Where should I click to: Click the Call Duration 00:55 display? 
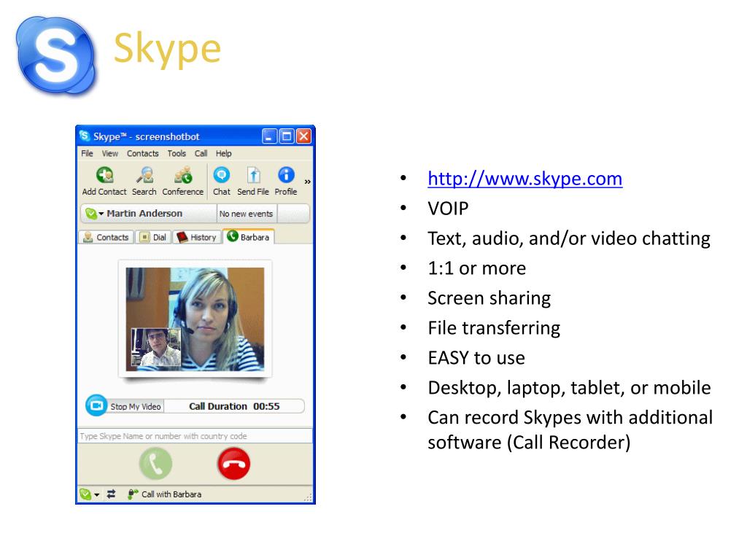pyautogui.click(x=234, y=406)
